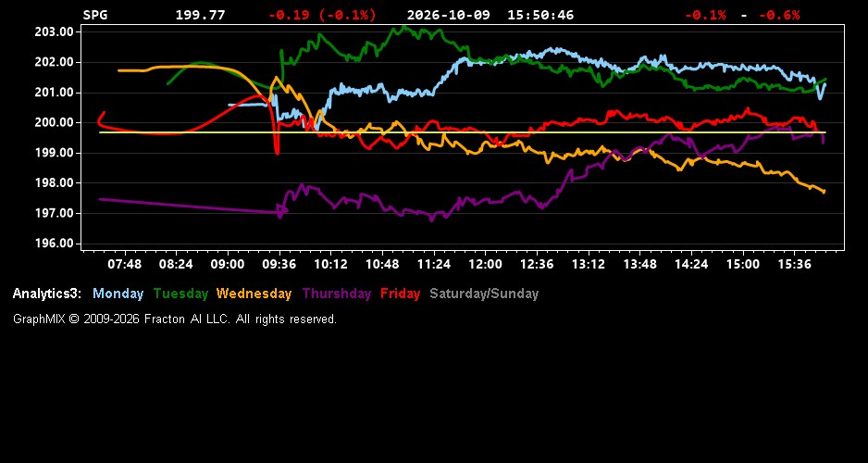Click the 14:24 time axis label
The height and width of the screenshot is (463, 868).
[x=691, y=264]
